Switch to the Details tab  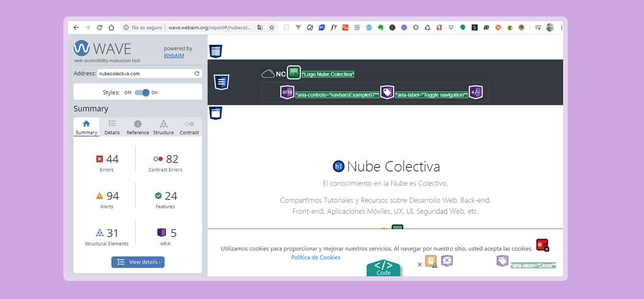(x=112, y=127)
